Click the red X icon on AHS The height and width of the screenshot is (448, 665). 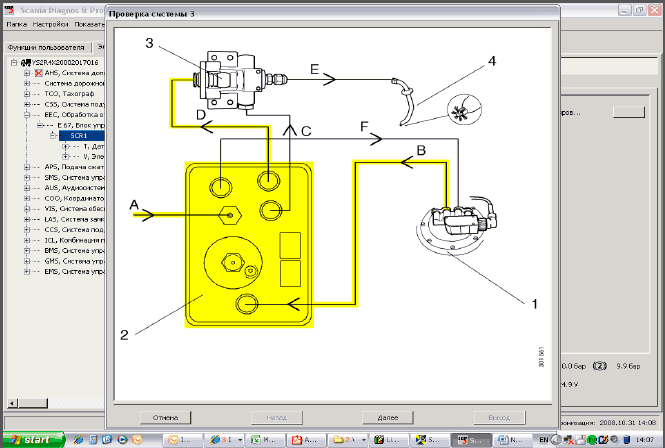(x=38, y=73)
